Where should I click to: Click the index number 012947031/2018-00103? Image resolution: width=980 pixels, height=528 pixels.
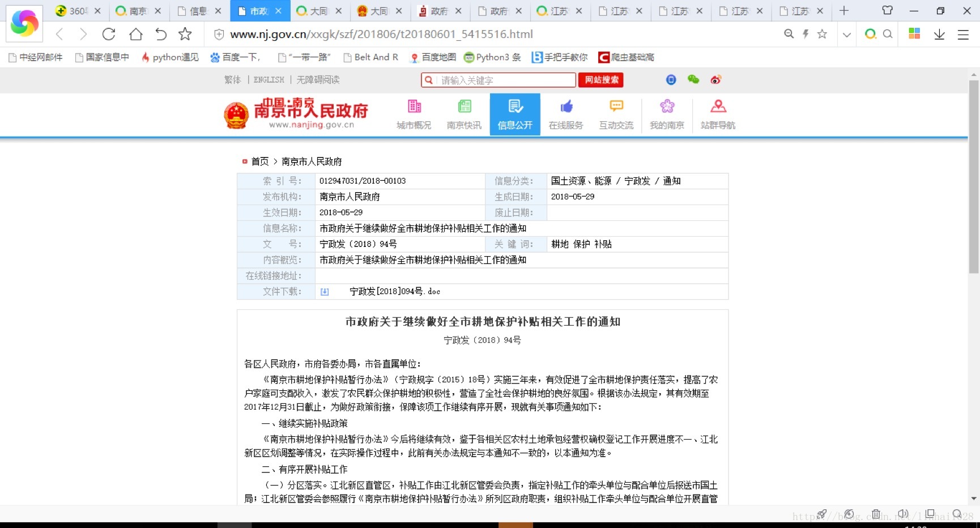pyautogui.click(x=363, y=181)
